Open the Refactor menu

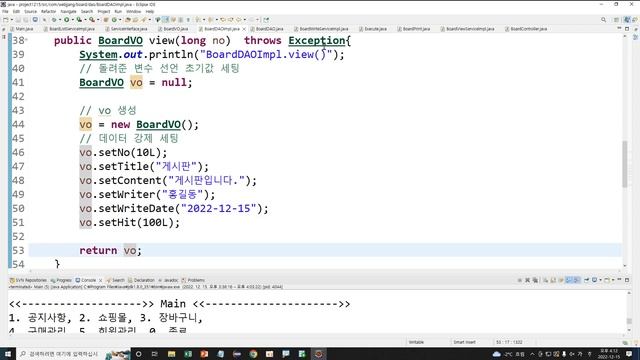pos(48,11)
